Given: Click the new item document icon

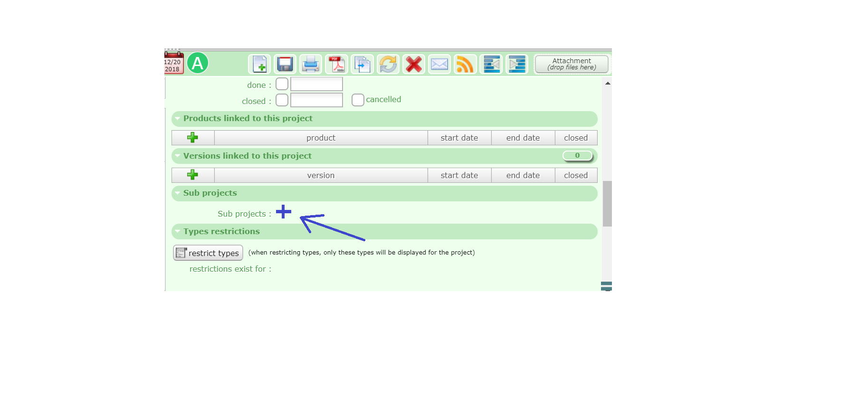Looking at the screenshot, I should point(259,64).
